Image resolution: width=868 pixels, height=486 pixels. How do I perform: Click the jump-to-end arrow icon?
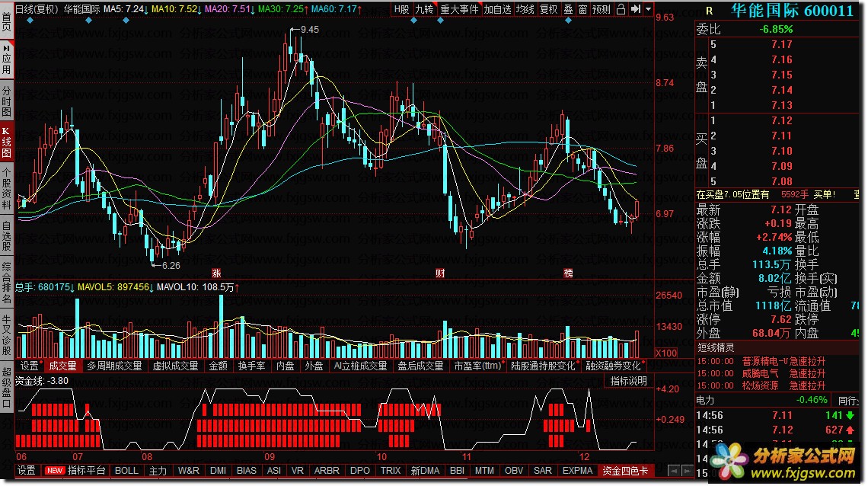click(636, 9)
